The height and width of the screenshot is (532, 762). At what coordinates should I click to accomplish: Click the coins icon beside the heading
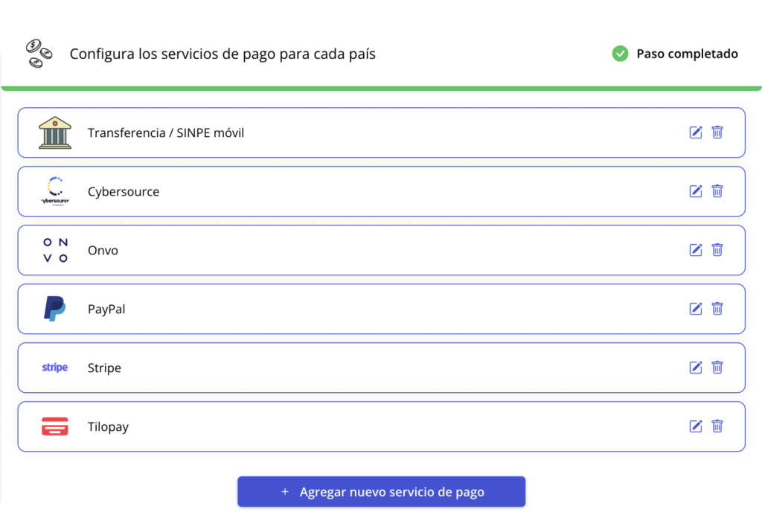point(39,54)
